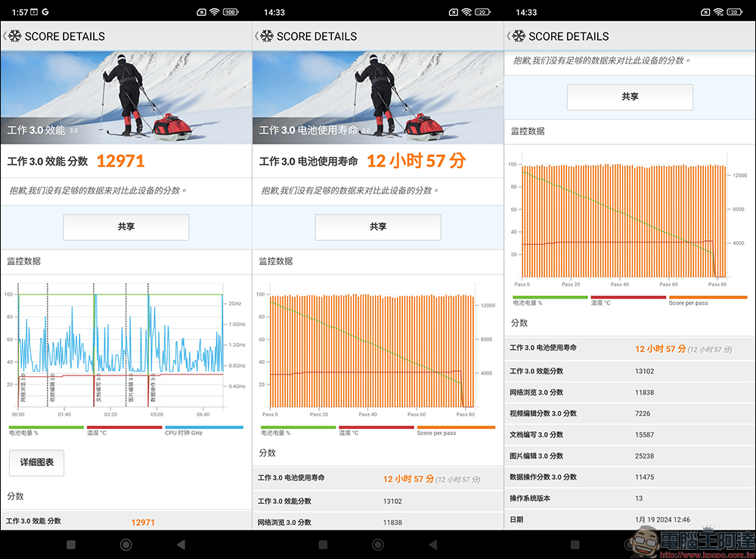Tap 工作 3.0 效能分数 13102 row, middle screen

[x=378, y=501]
